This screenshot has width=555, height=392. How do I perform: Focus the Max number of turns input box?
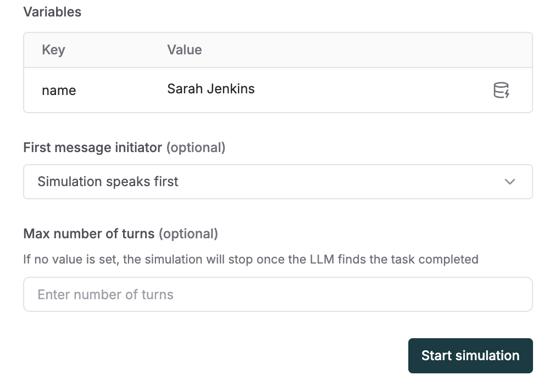[x=277, y=294]
